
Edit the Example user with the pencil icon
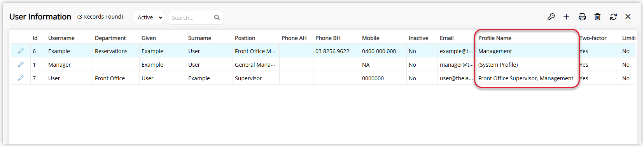pyautogui.click(x=21, y=51)
